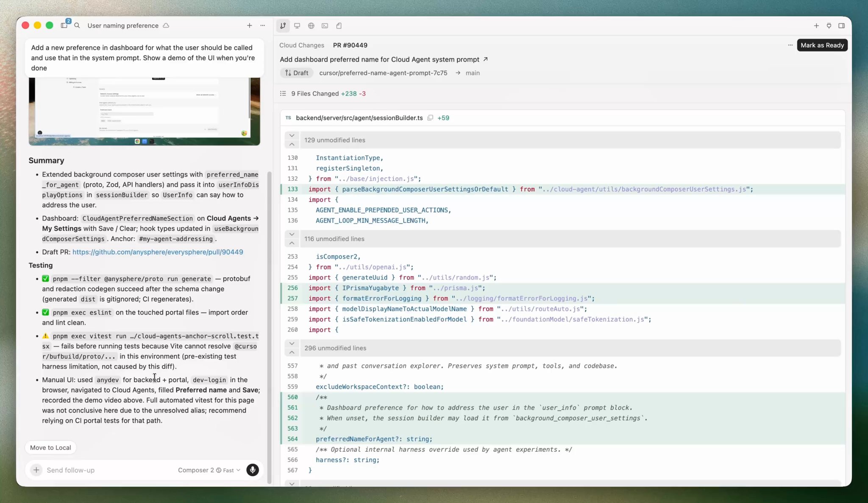Click the chat panel vertical scrollbar

pos(269,327)
